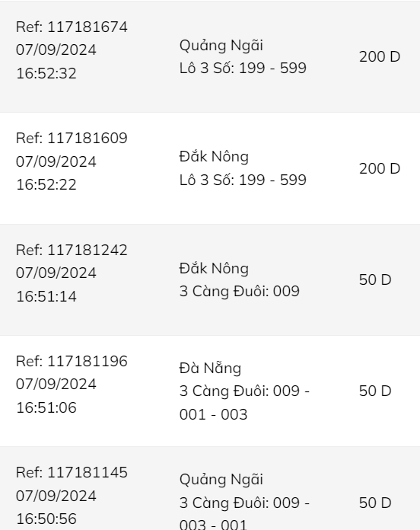The image size is (420, 530).
Task: Click the 50 D amount in the Ref 117181242 row
Action: tap(375, 280)
